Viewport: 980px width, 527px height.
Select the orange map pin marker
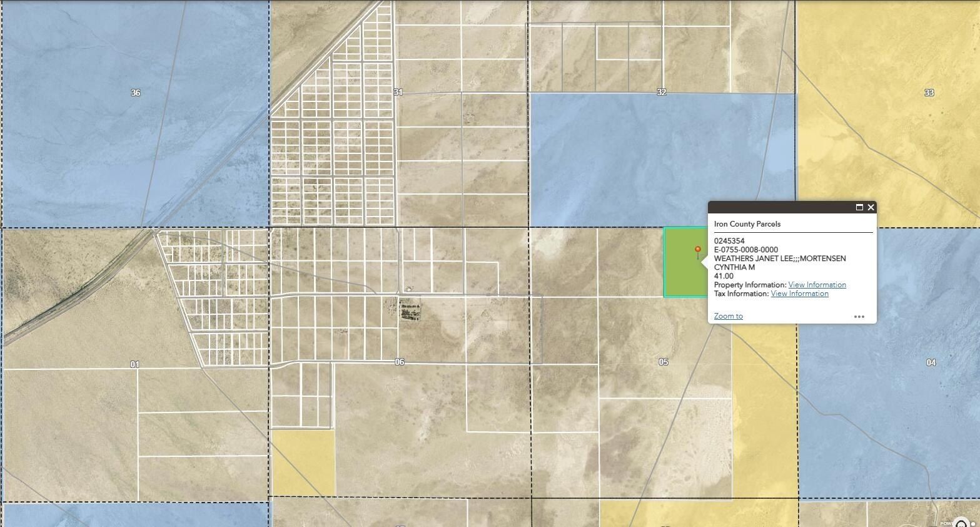[x=697, y=250]
